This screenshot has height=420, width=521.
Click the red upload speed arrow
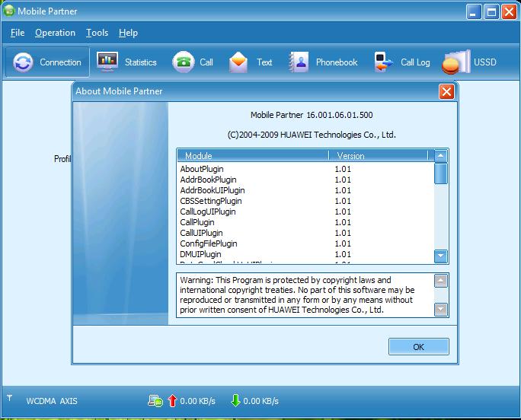(x=172, y=400)
